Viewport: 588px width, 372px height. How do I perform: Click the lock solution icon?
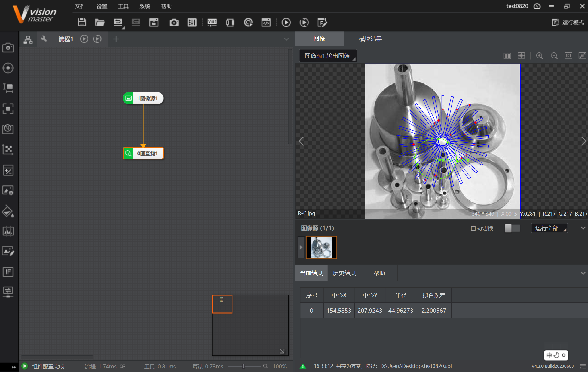(x=154, y=22)
